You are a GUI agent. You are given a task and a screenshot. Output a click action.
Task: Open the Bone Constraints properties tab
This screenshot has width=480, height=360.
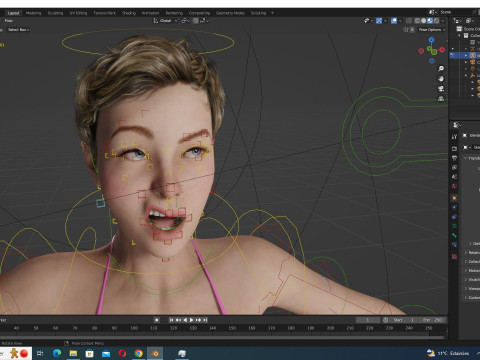pyautogui.click(x=454, y=245)
